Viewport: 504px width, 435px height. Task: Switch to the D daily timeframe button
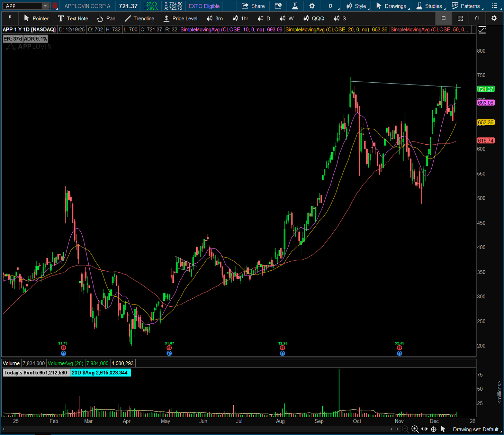pos(264,18)
